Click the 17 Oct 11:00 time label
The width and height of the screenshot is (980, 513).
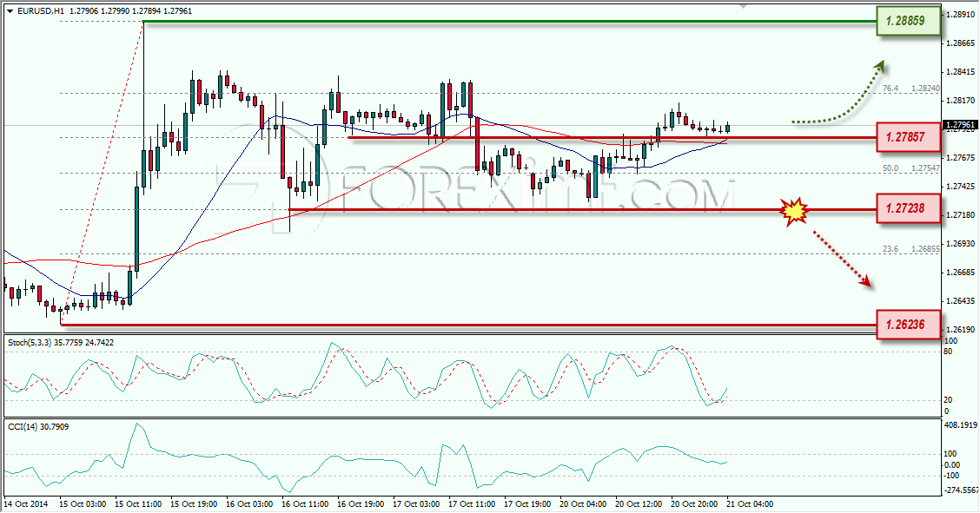pos(472,504)
